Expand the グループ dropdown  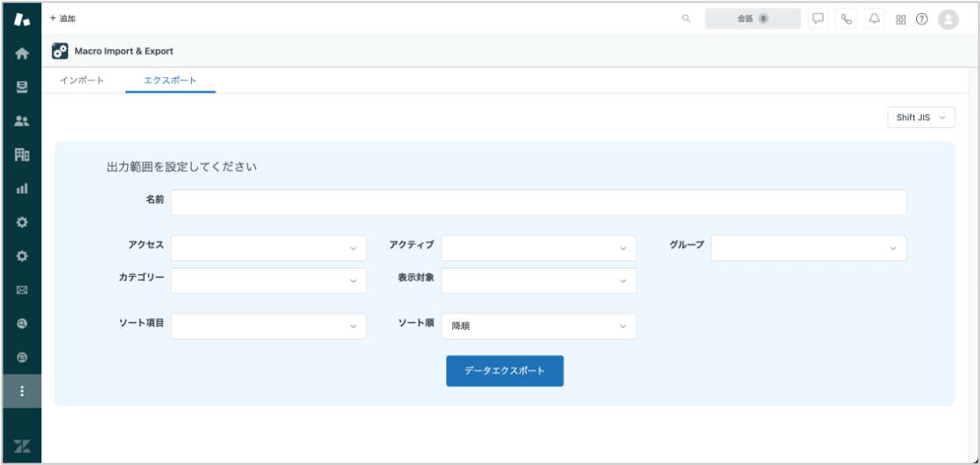pos(809,248)
